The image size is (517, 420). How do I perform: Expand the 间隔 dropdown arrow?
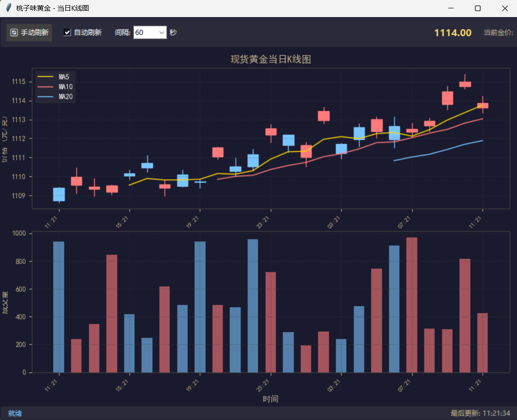pyautogui.click(x=162, y=32)
